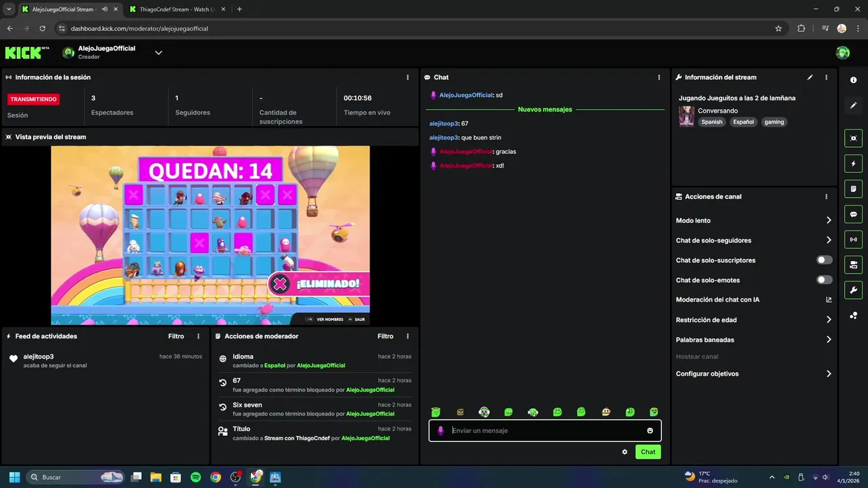Open Filtro in Feed de actividades
Image resolution: width=868 pixels, height=488 pixels.
click(x=176, y=336)
